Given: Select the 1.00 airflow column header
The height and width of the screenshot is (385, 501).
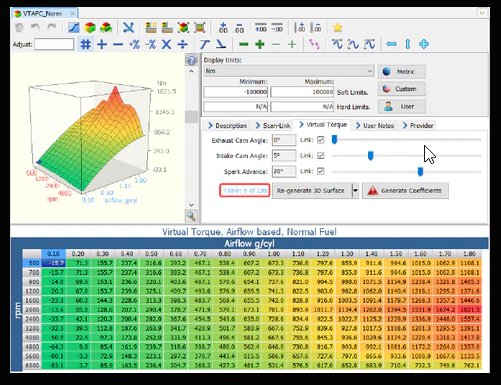Looking at the screenshot, I should 274,254.
